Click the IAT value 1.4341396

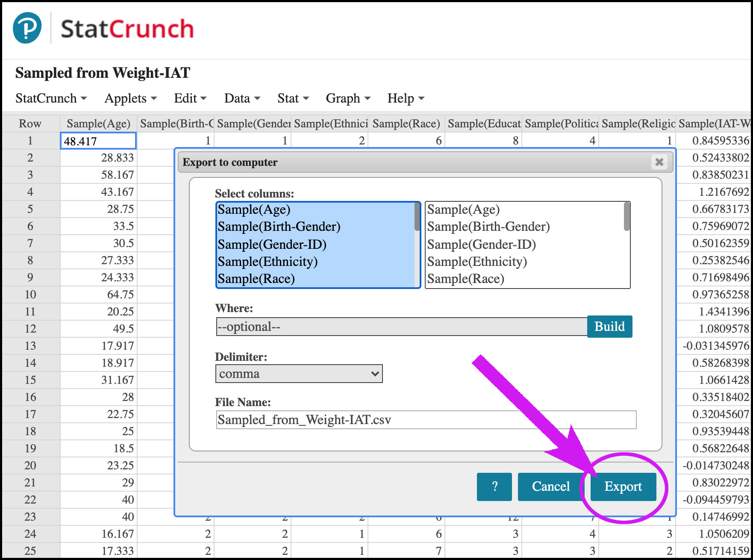(714, 312)
